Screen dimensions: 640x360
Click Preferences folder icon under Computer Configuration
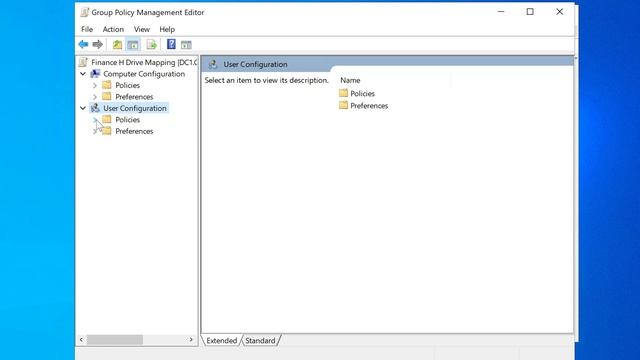pos(107,96)
